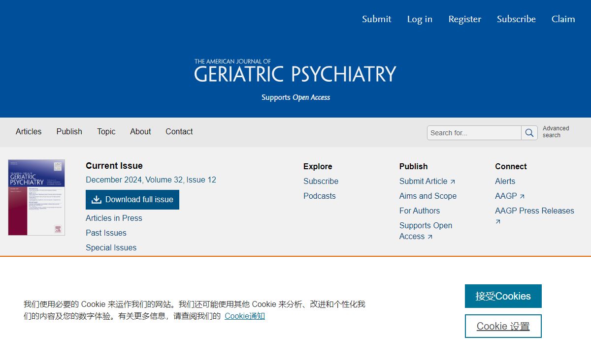Open the Log in link
Viewport: 591px width, 364px height.
click(420, 19)
